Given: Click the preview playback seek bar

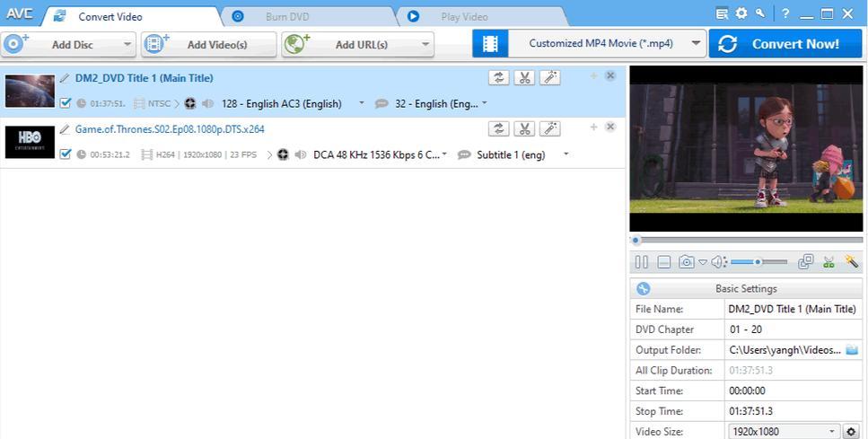Looking at the screenshot, I should pyautogui.click(x=746, y=241).
